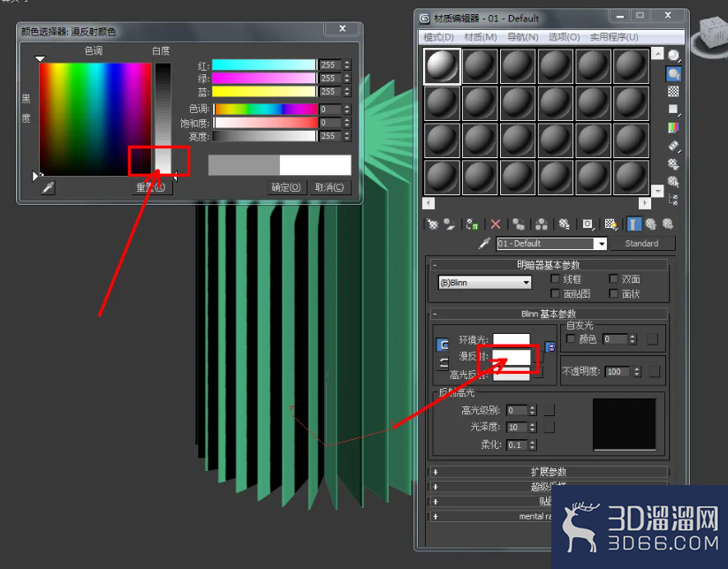Click the 色调 (Hue) rainbow slider
Image resolution: width=728 pixels, height=569 pixels.
click(x=266, y=110)
